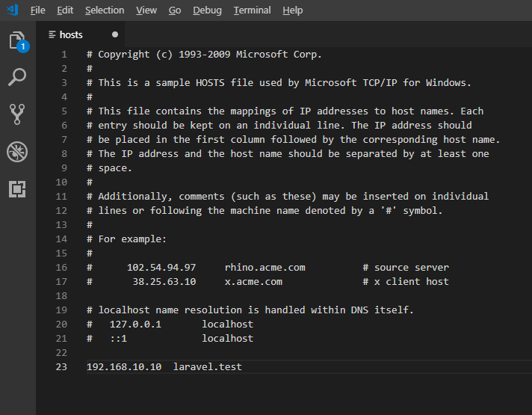Select the hosts editor tab
This screenshot has height=415, width=532.
coord(72,34)
